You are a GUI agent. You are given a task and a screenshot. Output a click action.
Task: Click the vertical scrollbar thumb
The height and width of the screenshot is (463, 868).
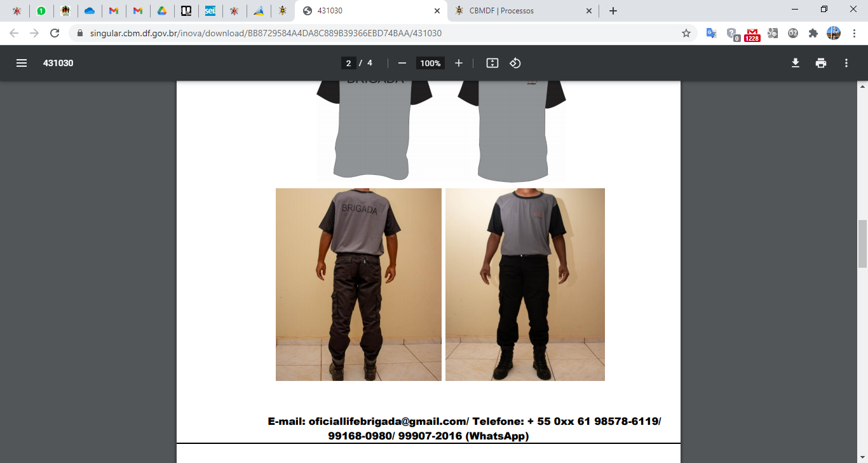862,244
